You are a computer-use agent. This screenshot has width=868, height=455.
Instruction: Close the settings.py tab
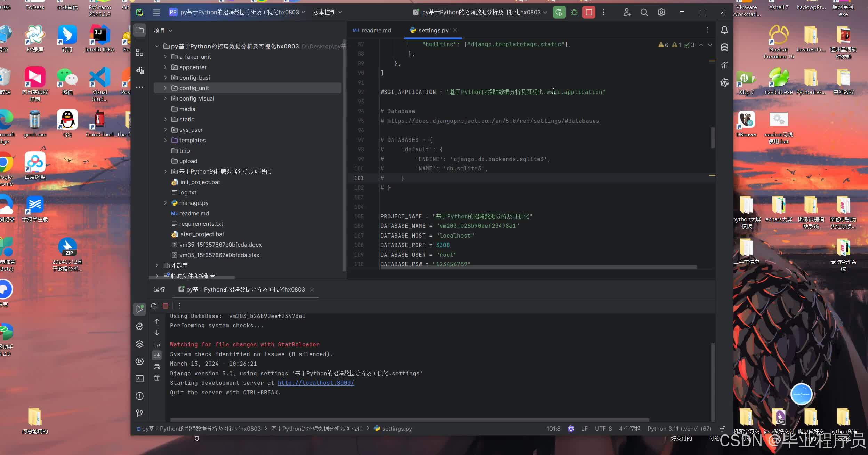pos(455,30)
